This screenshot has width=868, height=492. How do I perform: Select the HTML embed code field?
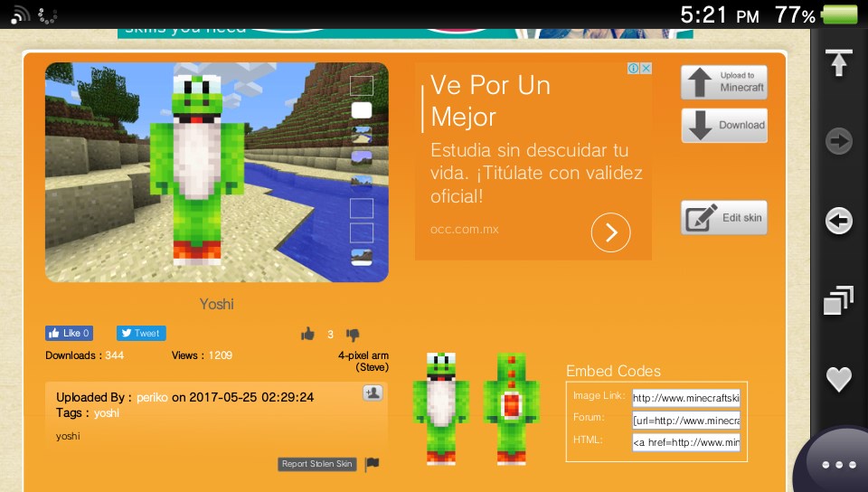pyautogui.click(x=686, y=442)
